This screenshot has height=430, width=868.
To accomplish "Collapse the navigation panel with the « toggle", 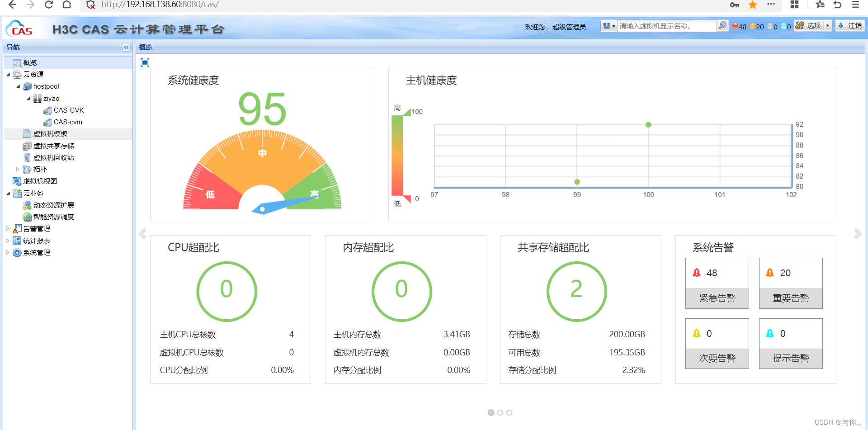I will [126, 47].
